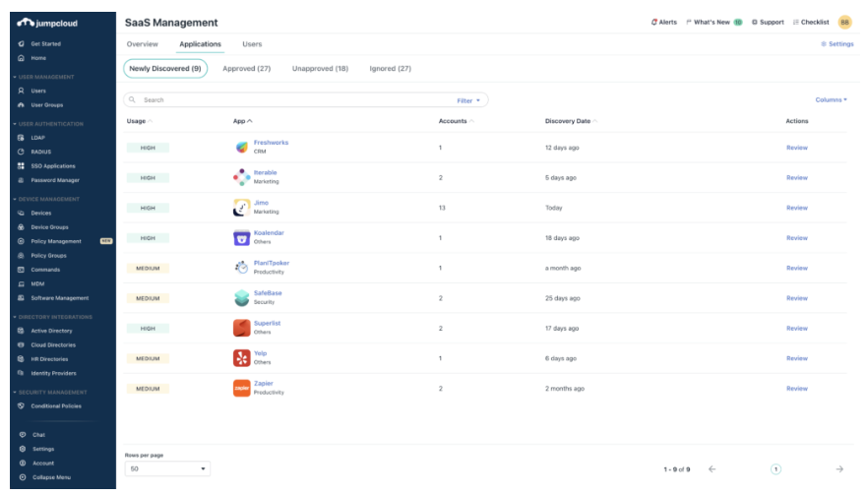
Task: Open Password Manager from the sidebar
Action: (54, 180)
